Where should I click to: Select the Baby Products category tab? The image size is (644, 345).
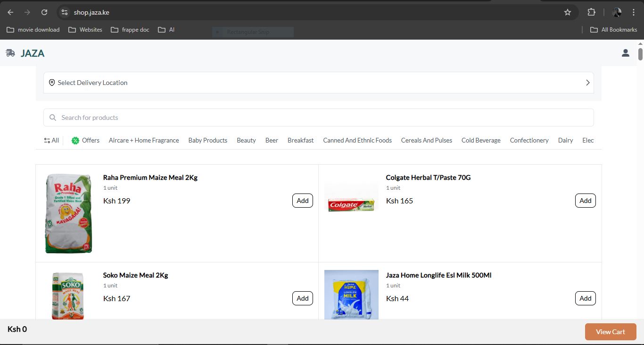click(x=207, y=141)
